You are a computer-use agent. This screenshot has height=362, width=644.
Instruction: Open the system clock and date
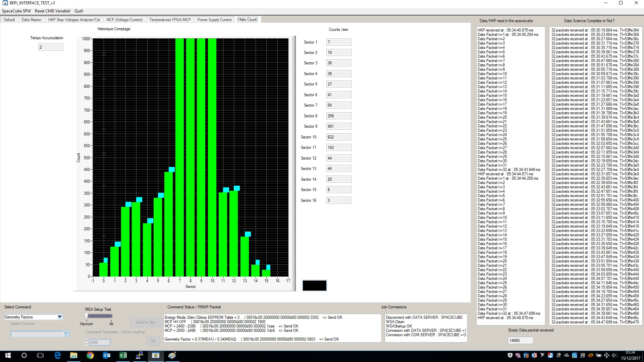coord(630,355)
